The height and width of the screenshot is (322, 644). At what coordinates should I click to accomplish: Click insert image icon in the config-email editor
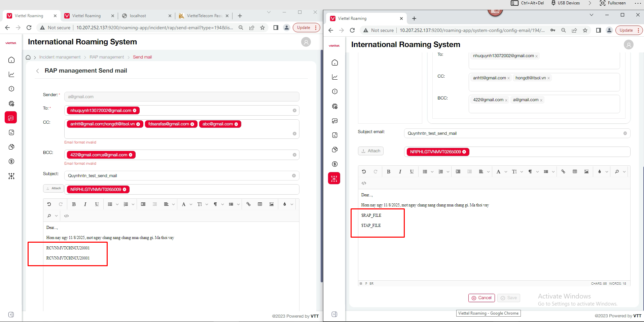(586, 172)
